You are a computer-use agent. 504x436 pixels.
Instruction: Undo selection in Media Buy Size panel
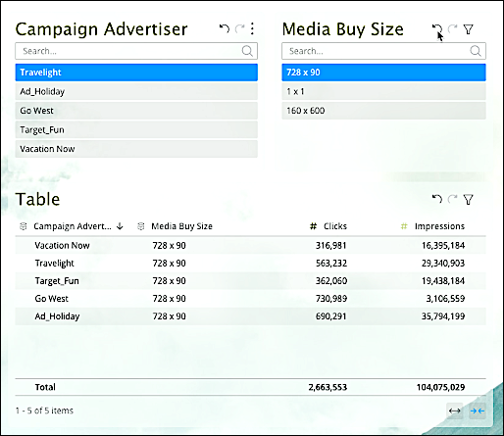pyautogui.click(x=437, y=29)
